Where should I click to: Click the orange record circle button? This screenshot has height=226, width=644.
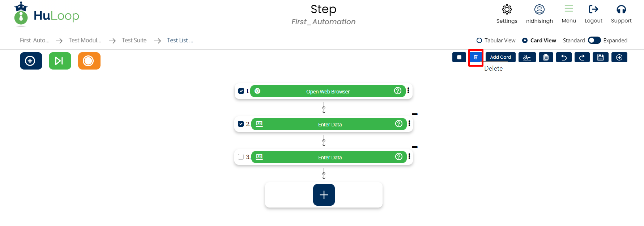click(x=89, y=61)
